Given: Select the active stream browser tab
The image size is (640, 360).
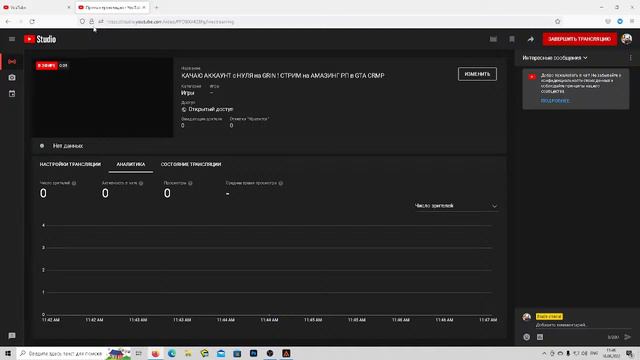Looking at the screenshot, I should 112,7.
